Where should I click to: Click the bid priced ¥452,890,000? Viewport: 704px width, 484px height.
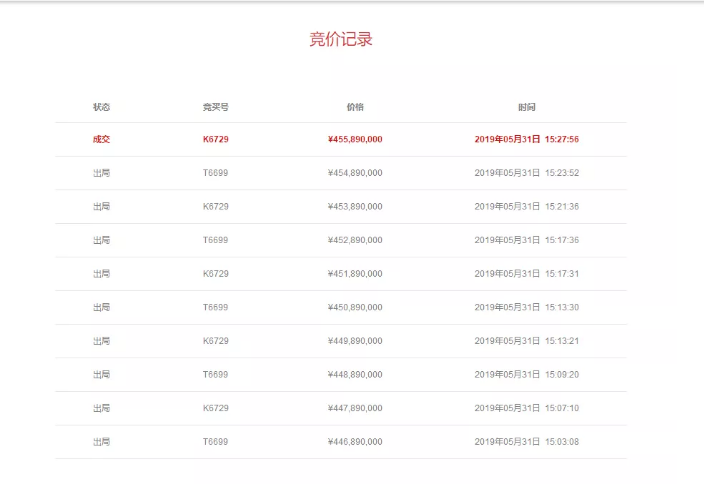(355, 240)
